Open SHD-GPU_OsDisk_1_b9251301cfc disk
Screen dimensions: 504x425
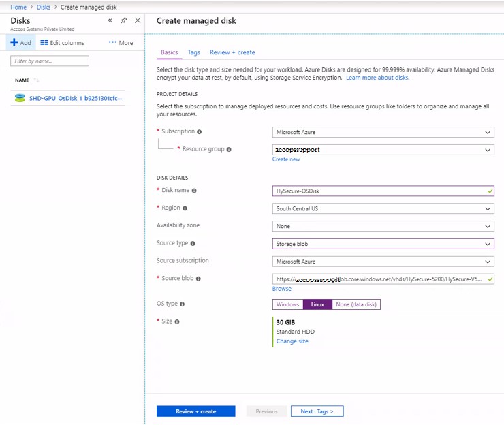point(76,98)
